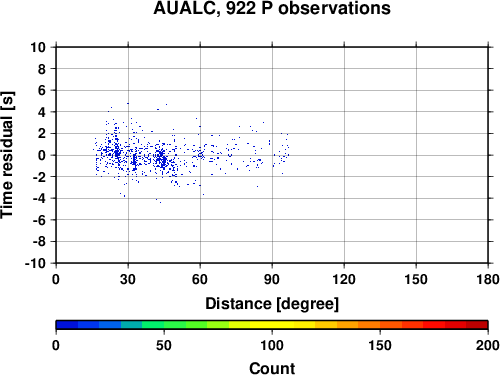This screenshot has width=500, height=375.
Task: Click distance axis tick label '60'
Action: 200,279
